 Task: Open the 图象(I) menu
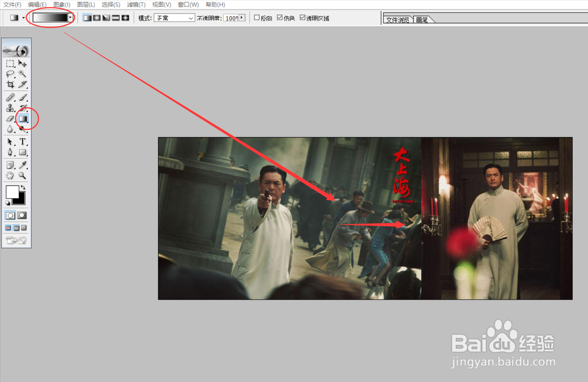pos(62,5)
